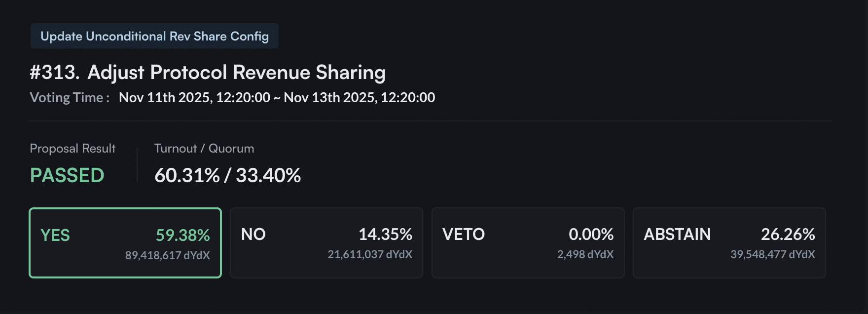The image size is (868, 314).
Task: Select the 2,498 dYdX VETO amount
Action: [x=585, y=255]
